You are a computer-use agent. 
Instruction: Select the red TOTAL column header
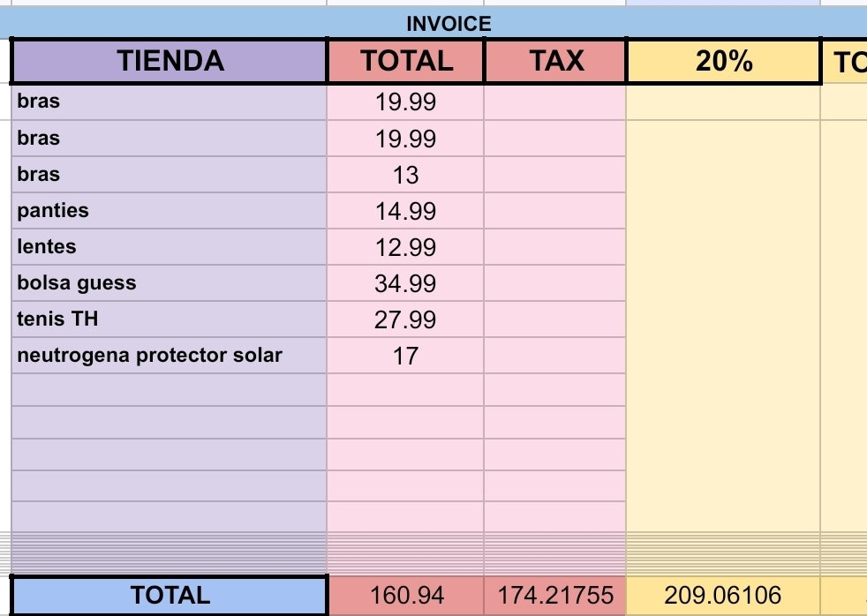coord(406,61)
